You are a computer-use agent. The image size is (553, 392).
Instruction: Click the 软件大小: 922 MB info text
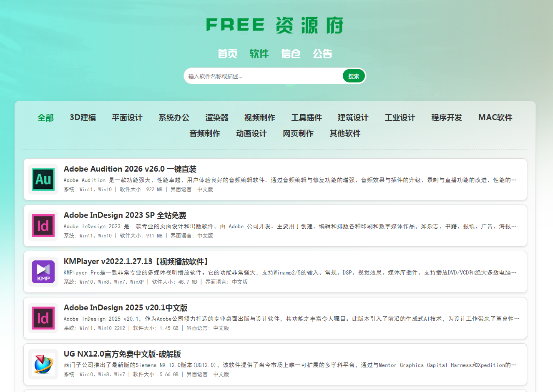tap(141, 190)
